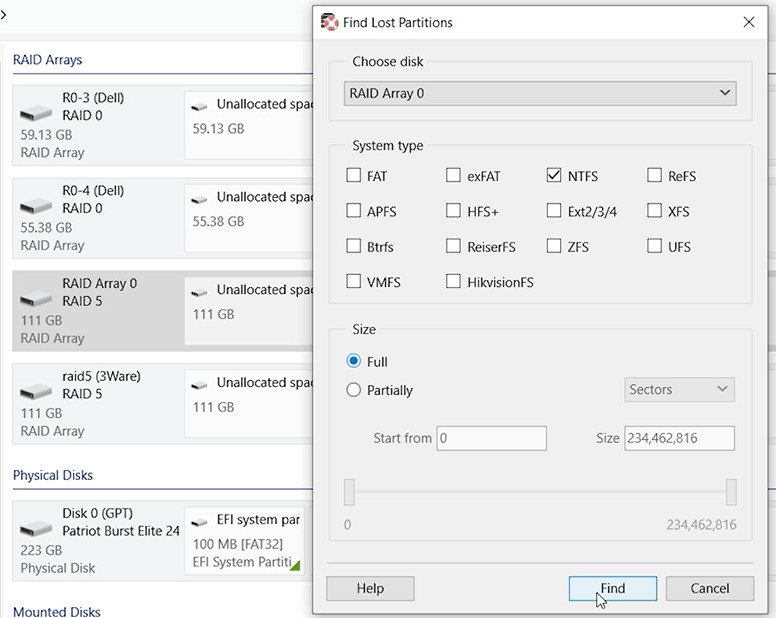Tick the VMFS checkbox
The width and height of the screenshot is (776, 618).
[x=353, y=282]
